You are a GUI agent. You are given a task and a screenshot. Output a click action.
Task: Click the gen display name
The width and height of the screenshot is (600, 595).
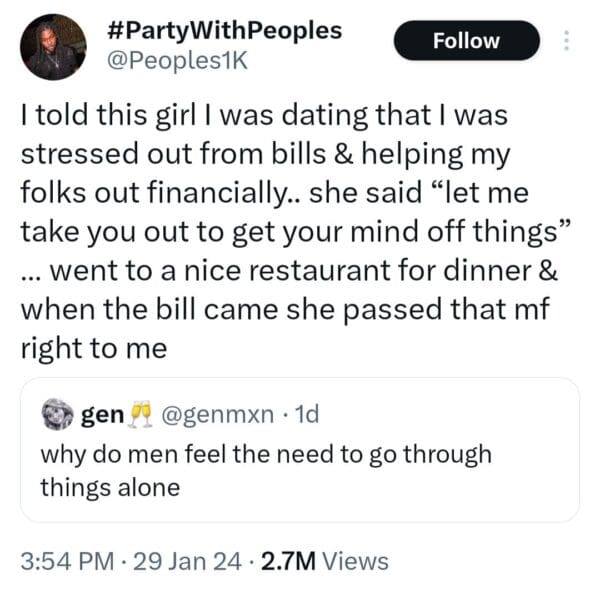(101, 413)
